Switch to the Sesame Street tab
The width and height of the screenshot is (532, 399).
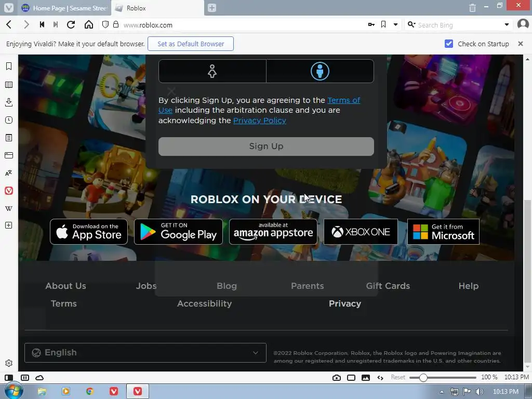point(64,8)
